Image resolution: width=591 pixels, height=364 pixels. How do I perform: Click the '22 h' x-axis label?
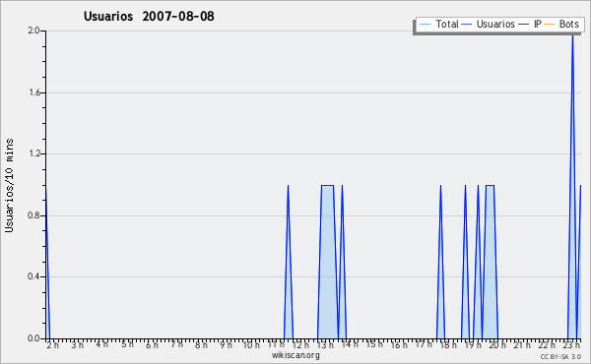pos(547,345)
